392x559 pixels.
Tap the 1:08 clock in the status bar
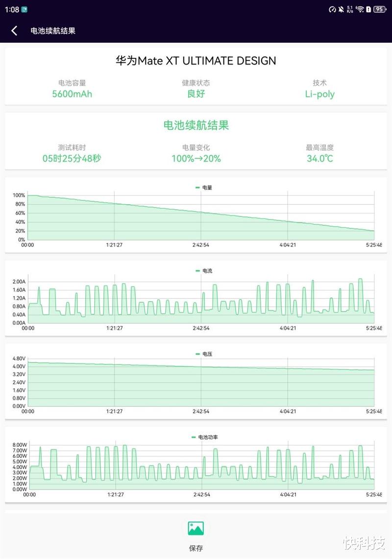(12, 10)
